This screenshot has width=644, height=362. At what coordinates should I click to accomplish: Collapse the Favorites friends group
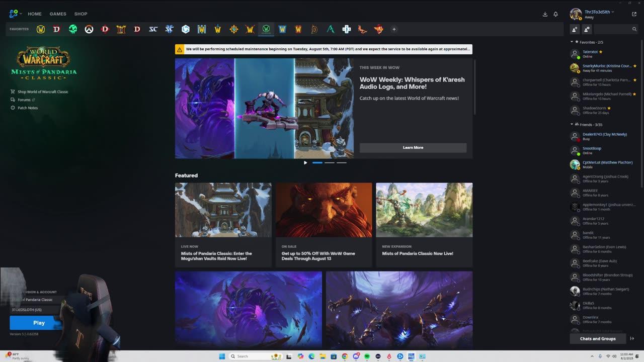(572, 42)
